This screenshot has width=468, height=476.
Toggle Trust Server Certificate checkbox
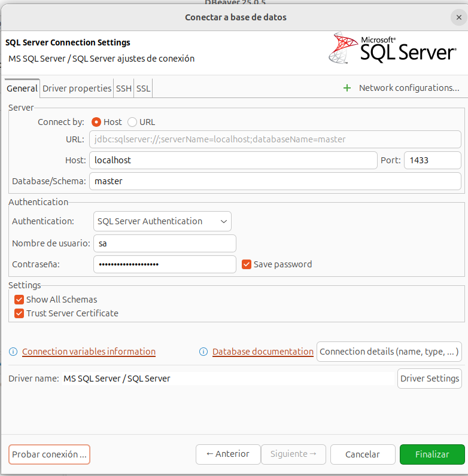[19, 313]
